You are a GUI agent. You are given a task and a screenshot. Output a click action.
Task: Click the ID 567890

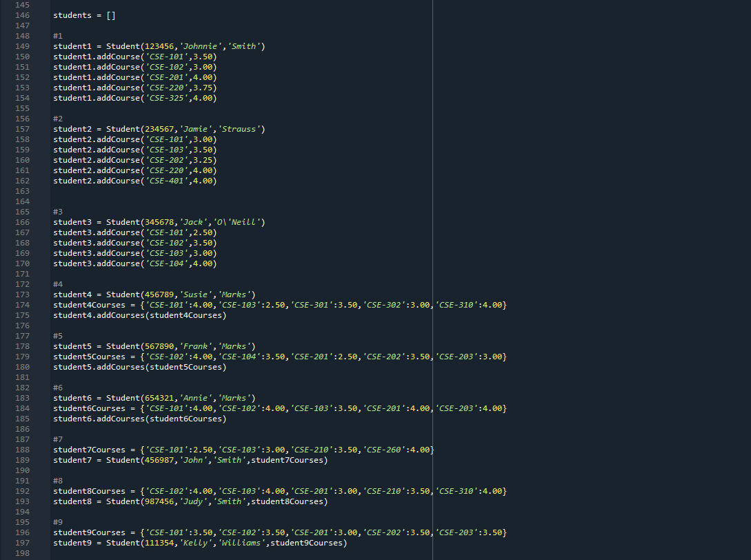(159, 346)
